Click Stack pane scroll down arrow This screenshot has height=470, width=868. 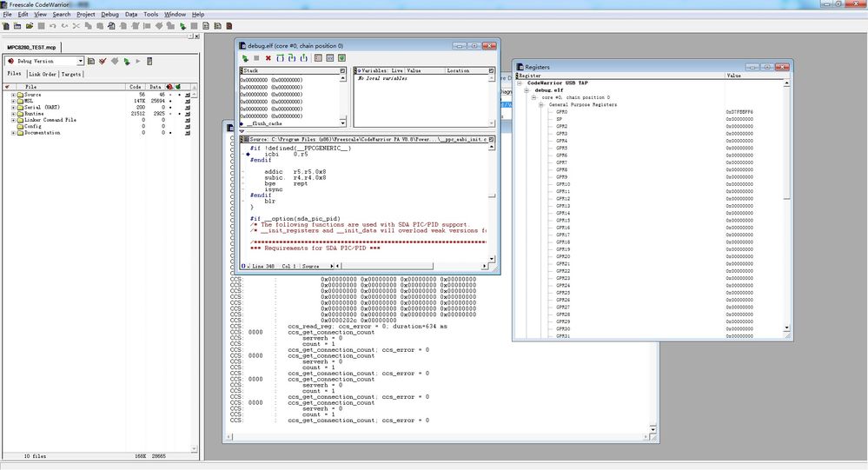point(342,122)
